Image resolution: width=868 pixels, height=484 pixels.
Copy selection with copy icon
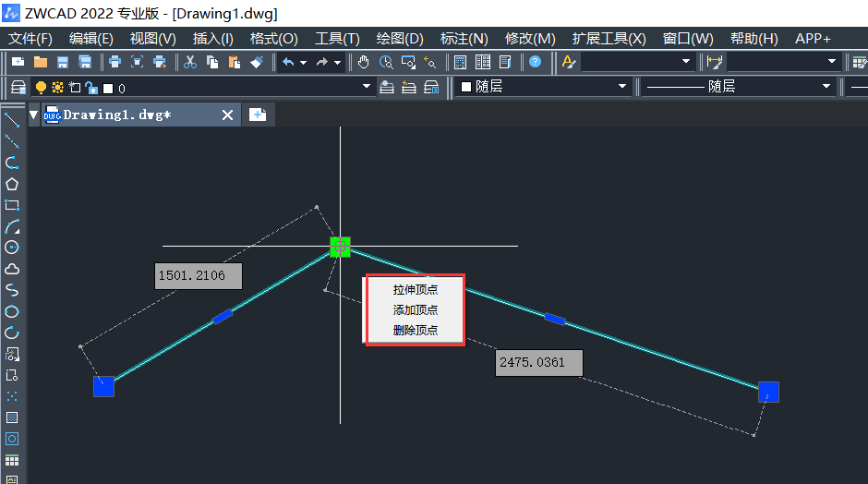212,62
